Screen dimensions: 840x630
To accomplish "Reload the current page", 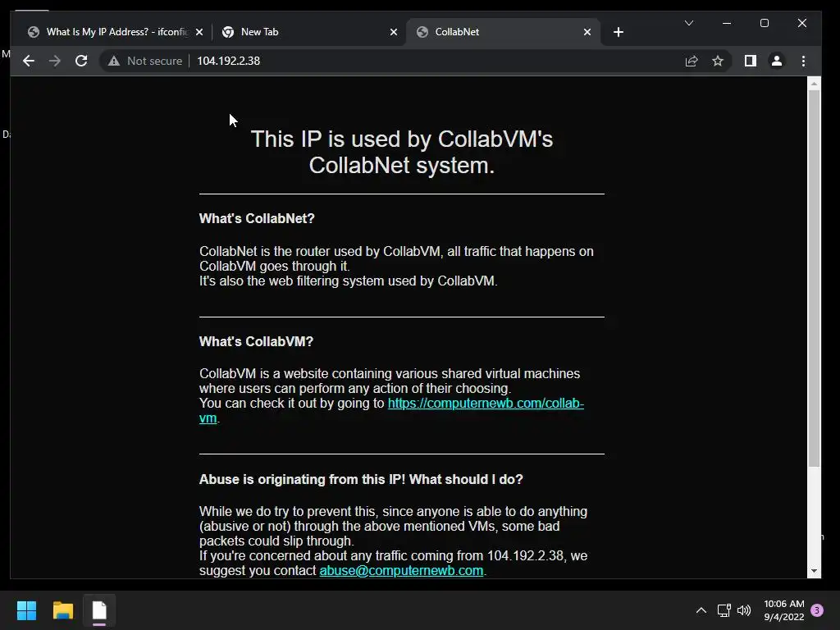I will 81,61.
